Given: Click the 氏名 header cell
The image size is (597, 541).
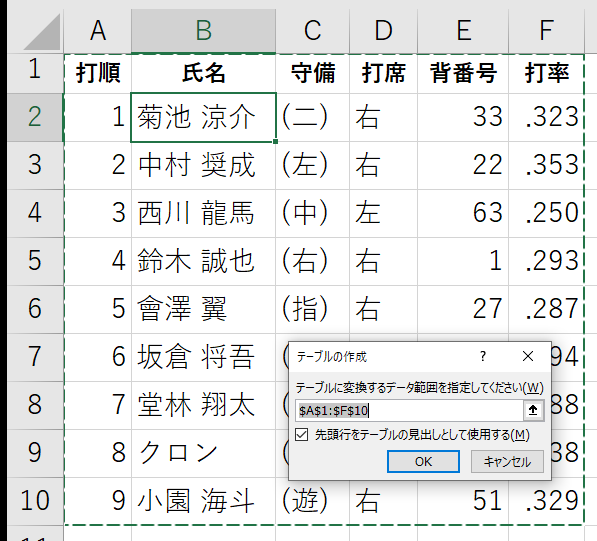Looking at the screenshot, I should pos(203,73).
